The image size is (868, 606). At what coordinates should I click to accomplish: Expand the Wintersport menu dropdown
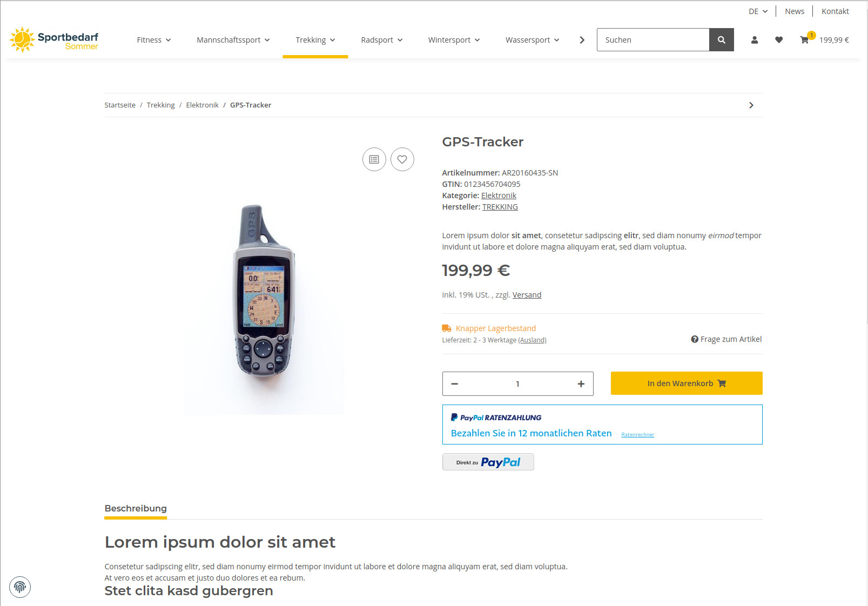point(454,40)
